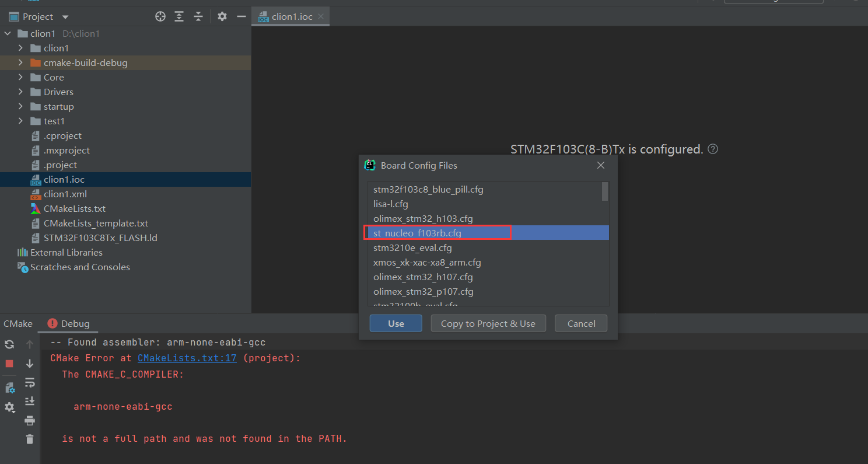This screenshot has width=868, height=464.
Task: Click the down arrow in console toolbar
Action: coord(30,364)
